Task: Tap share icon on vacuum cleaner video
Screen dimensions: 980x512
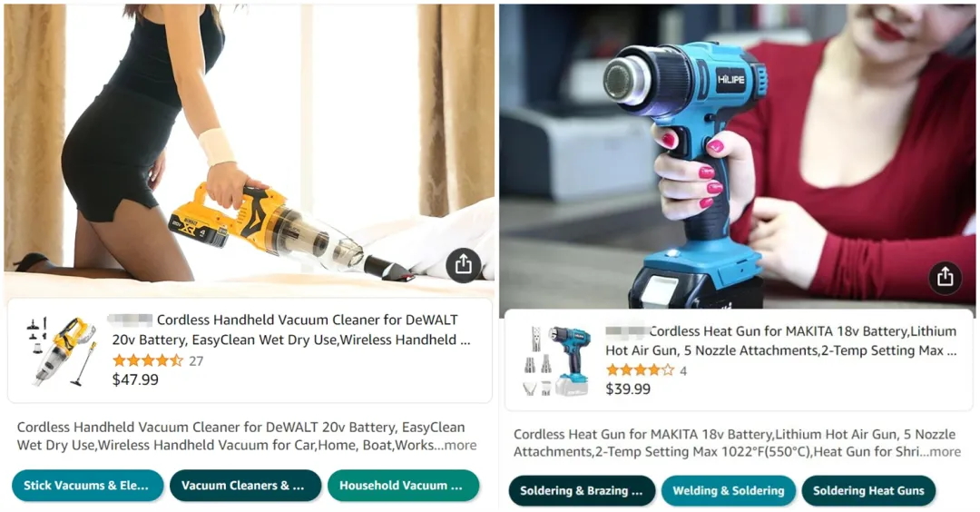Action: [463, 265]
